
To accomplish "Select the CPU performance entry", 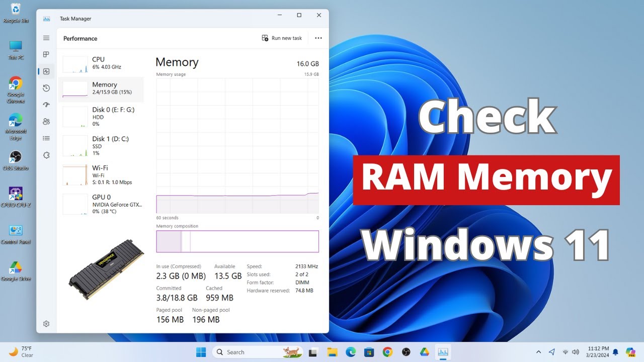I will (x=101, y=63).
